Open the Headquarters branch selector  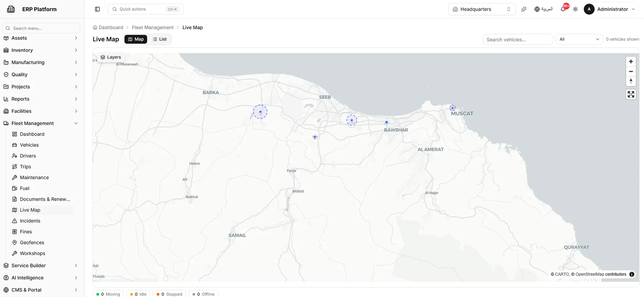[x=482, y=9]
